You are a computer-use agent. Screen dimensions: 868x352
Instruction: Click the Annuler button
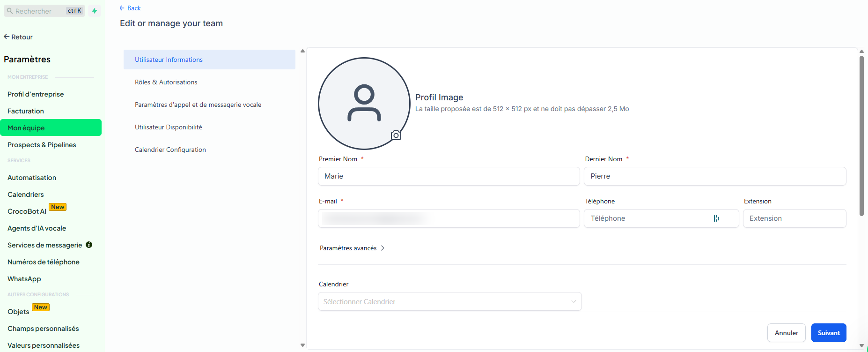click(786, 333)
